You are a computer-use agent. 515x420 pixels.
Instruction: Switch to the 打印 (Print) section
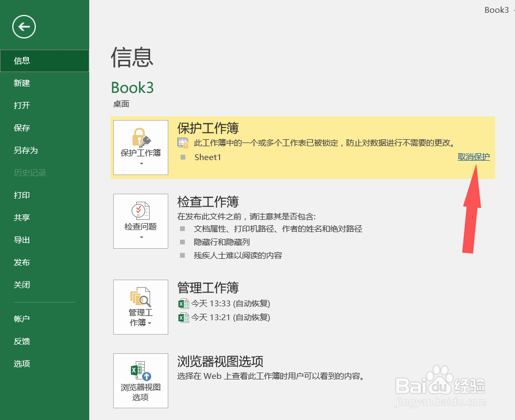[x=21, y=195]
